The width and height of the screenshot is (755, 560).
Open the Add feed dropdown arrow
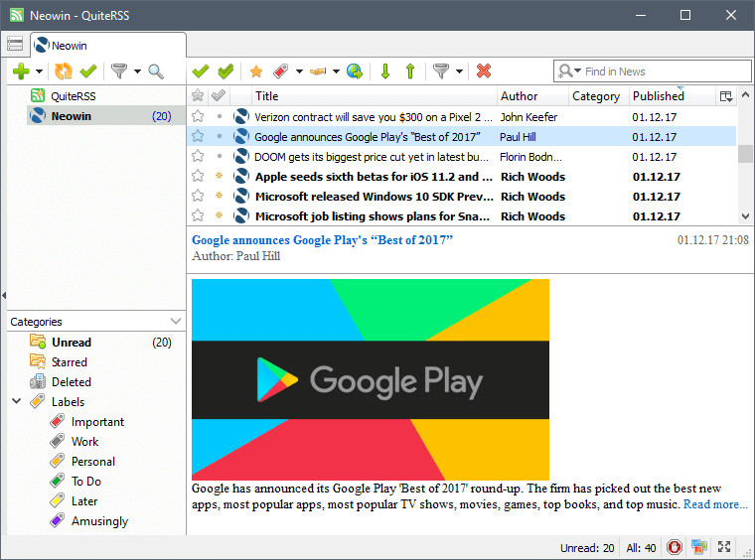39,71
